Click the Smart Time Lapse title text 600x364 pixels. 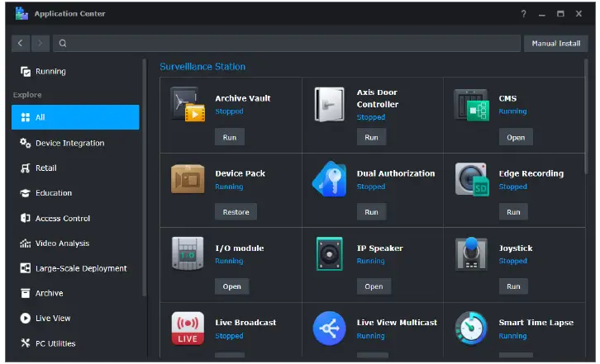point(536,323)
